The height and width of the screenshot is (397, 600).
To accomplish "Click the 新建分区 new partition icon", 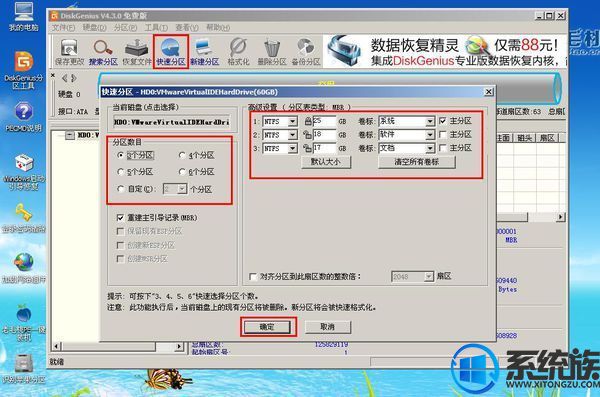I will (x=204, y=52).
